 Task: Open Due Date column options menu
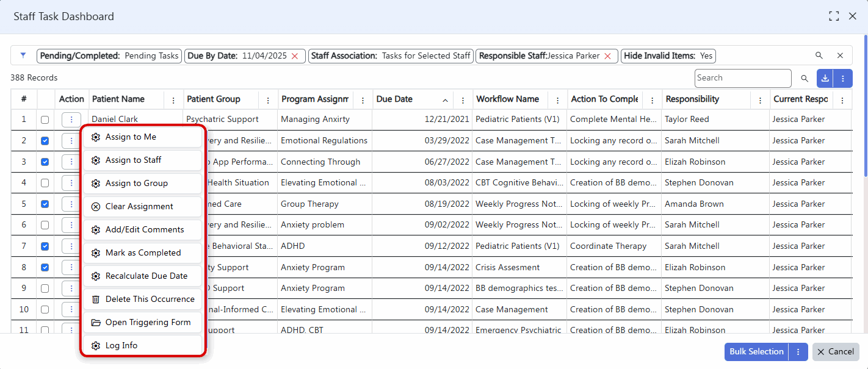[463, 100]
